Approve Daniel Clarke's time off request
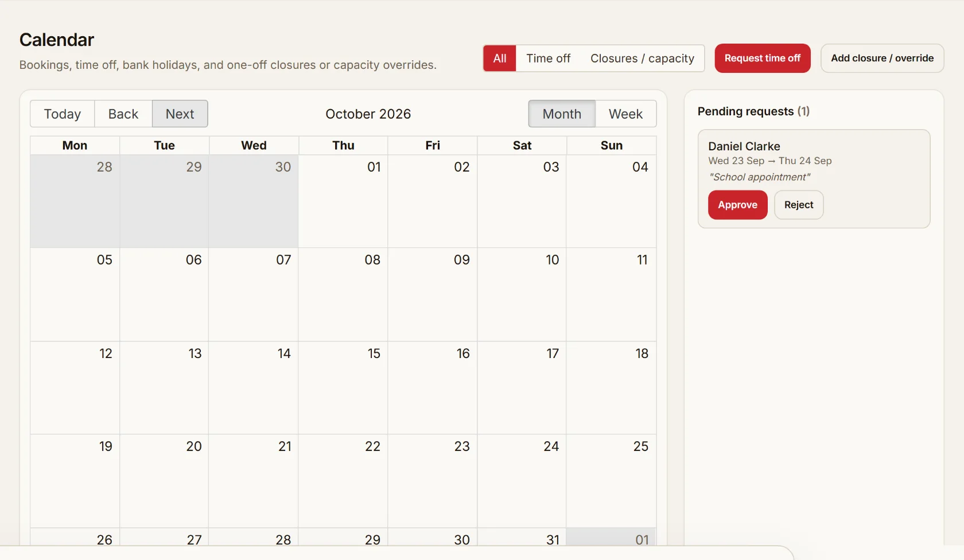This screenshot has height=560, width=964. tap(737, 205)
